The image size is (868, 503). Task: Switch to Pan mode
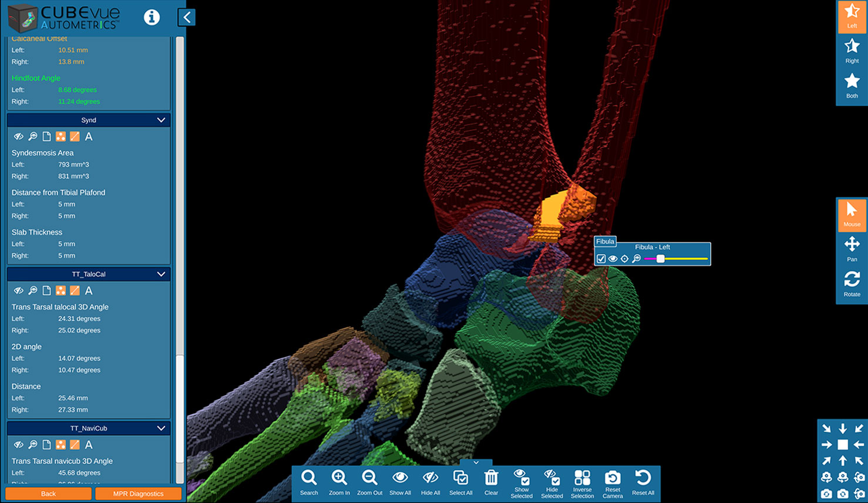pyautogui.click(x=852, y=249)
